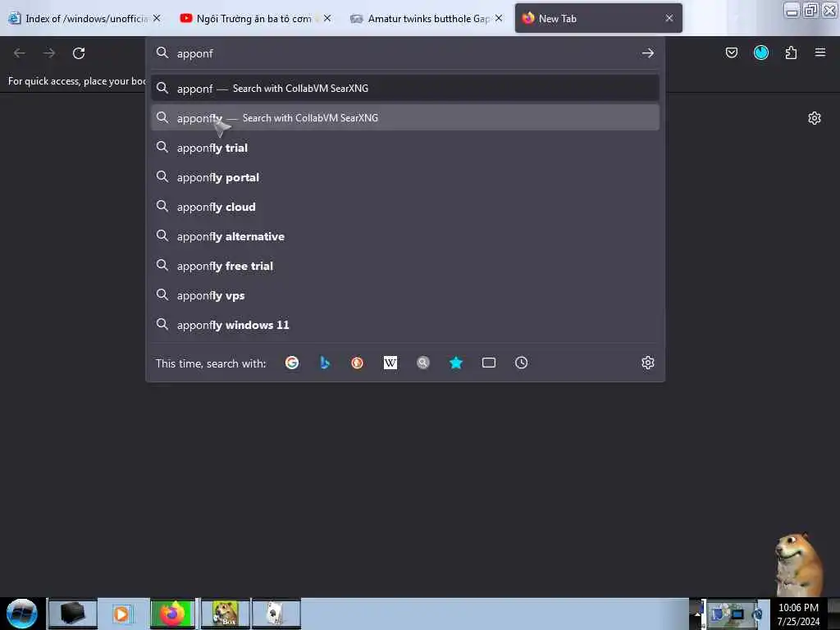Click the reload page button
The image size is (840, 630).
[79, 53]
